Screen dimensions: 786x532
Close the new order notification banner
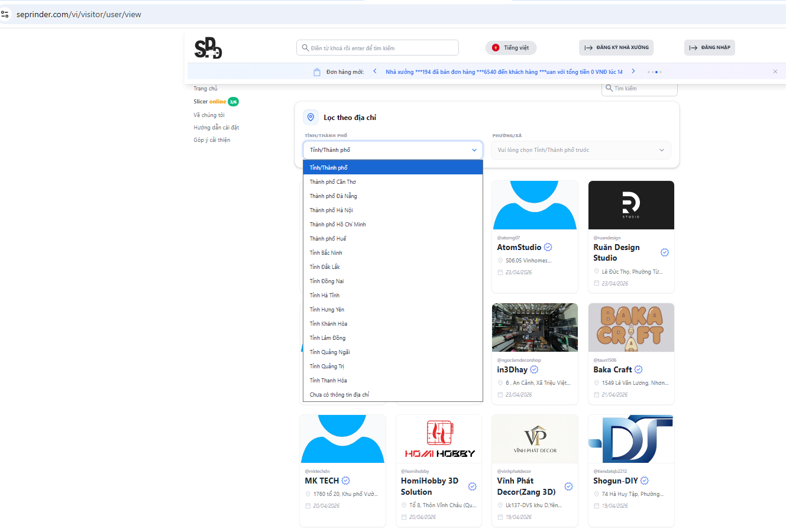[x=775, y=72]
